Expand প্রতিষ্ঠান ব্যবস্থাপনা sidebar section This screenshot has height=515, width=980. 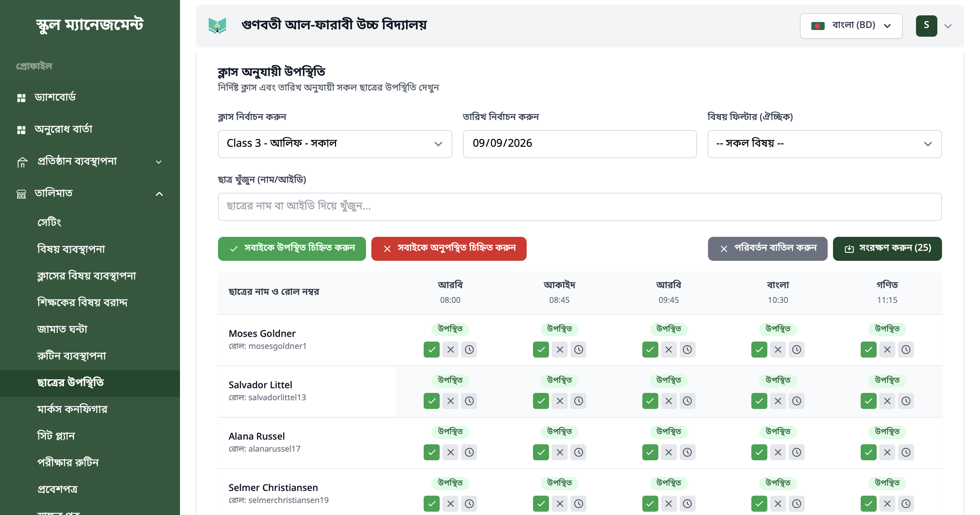click(90, 161)
